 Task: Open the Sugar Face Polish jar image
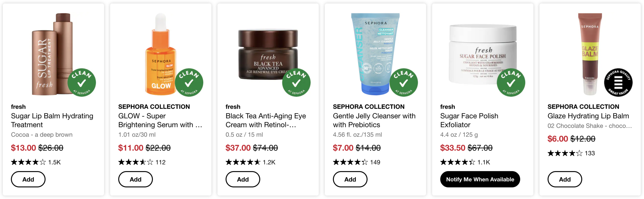(x=482, y=54)
